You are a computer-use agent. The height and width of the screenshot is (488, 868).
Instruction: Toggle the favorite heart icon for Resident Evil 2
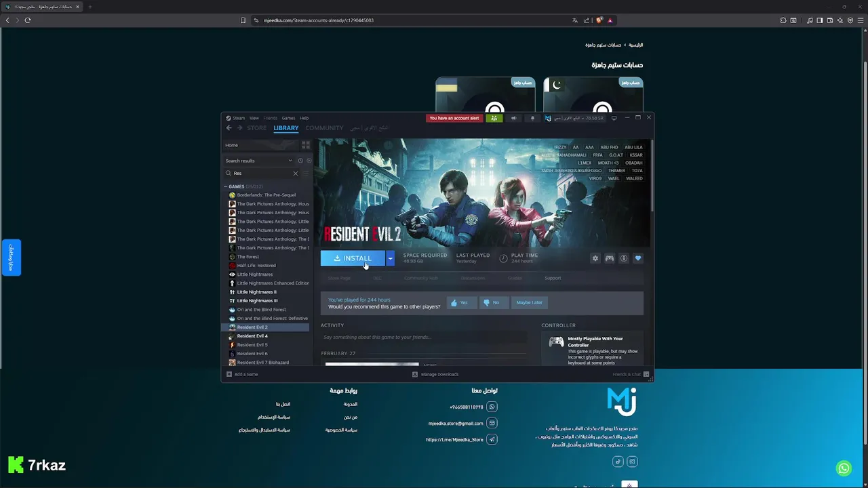coord(638,258)
